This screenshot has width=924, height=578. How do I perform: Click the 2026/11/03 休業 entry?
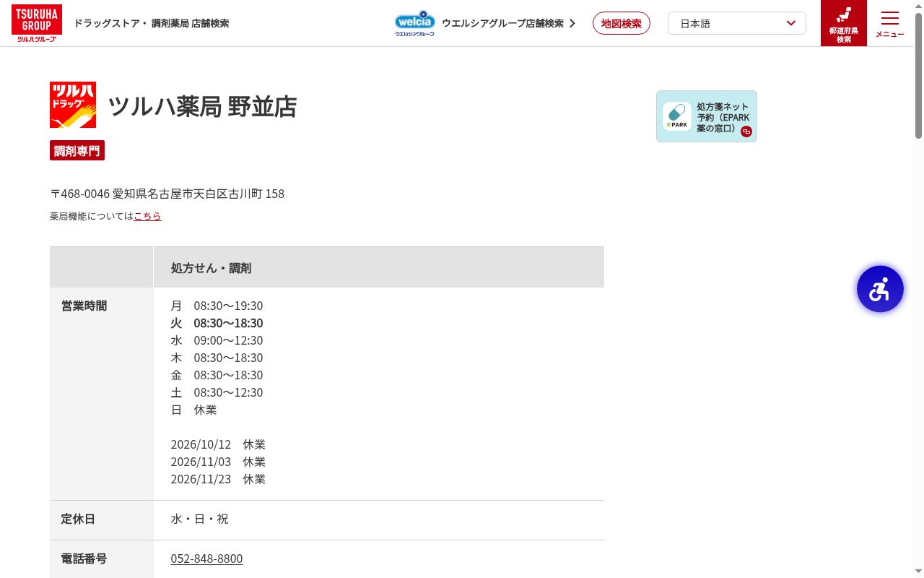[x=218, y=462]
